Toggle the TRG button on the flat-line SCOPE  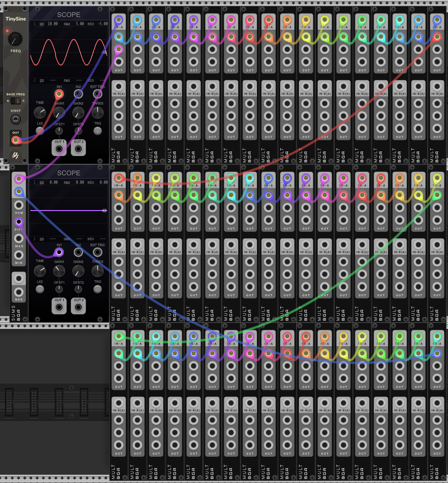tap(98, 289)
